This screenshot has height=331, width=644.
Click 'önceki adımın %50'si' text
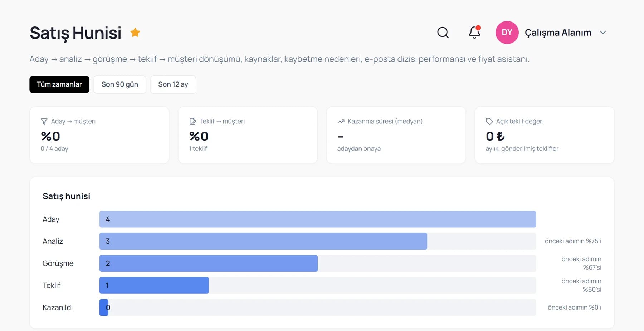[581, 286]
